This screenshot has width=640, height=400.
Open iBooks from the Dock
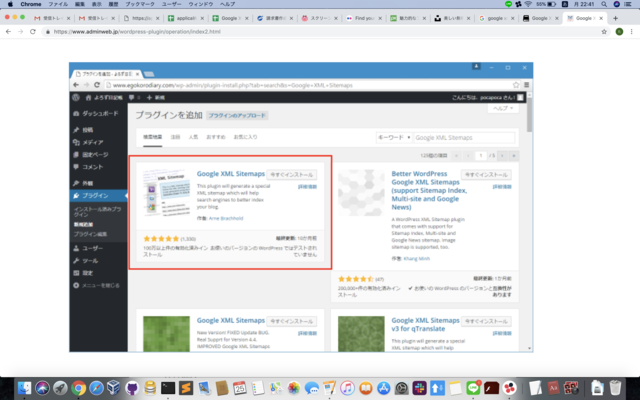(365, 388)
